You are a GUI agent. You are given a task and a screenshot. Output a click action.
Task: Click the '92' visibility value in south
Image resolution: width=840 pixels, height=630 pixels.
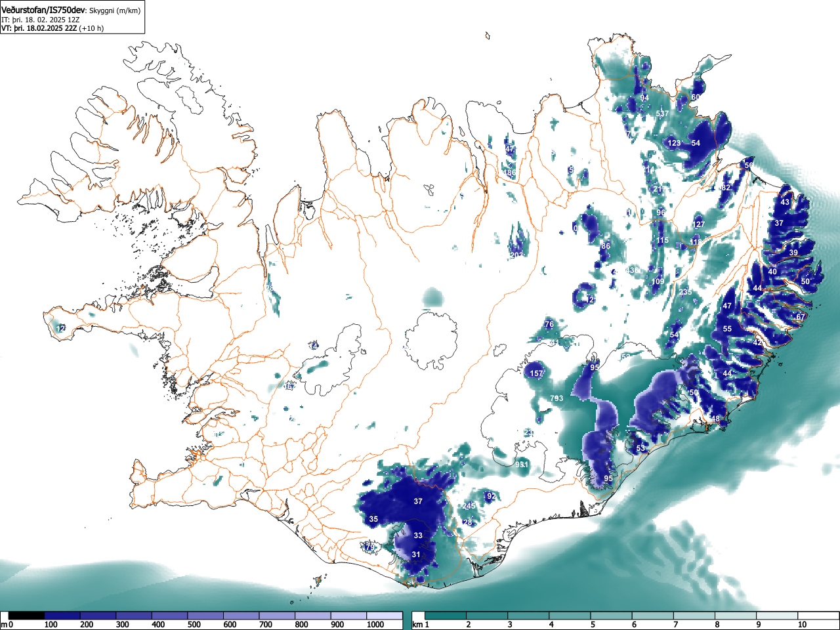click(x=491, y=496)
